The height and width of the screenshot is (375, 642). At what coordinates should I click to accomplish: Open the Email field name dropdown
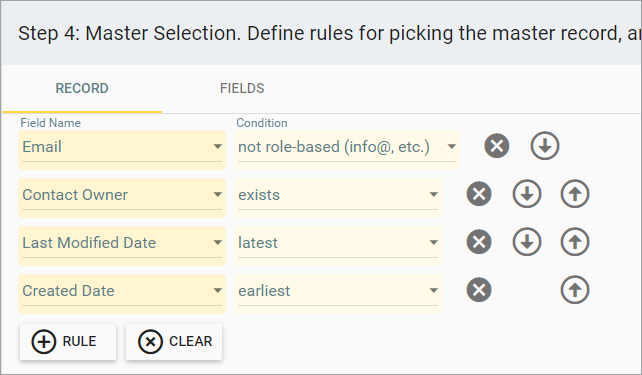tap(122, 149)
